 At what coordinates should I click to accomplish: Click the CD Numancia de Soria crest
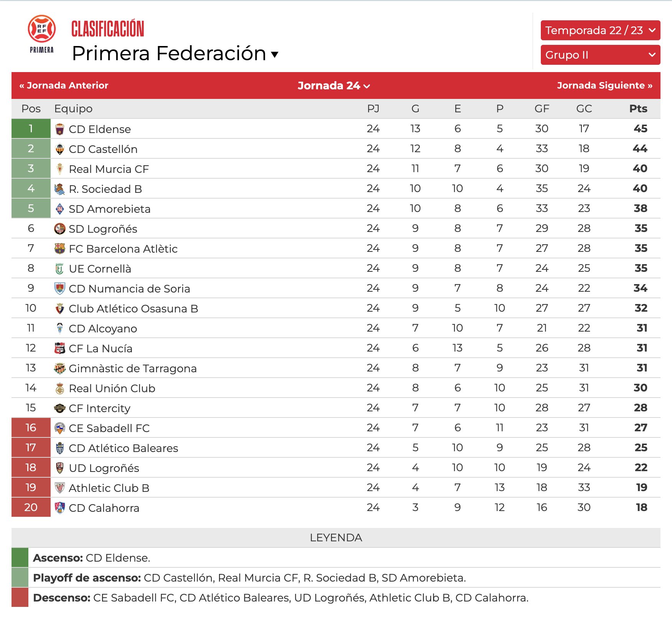(59, 289)
